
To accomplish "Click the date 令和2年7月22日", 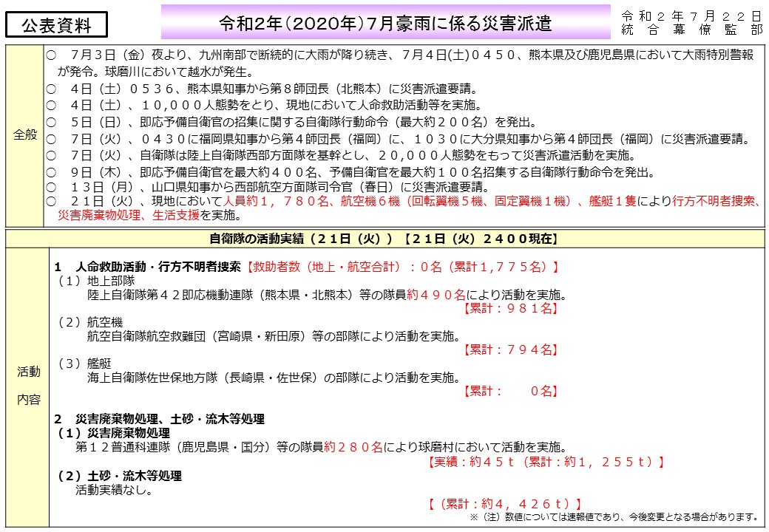I will [x=692, y=16].
